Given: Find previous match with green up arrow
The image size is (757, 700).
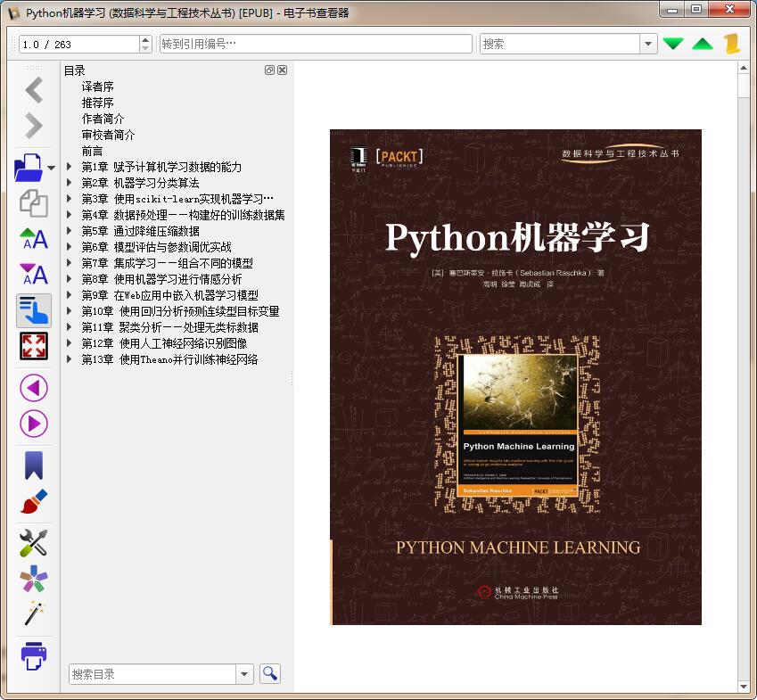Looking at the screenshot, I should 703,44.
